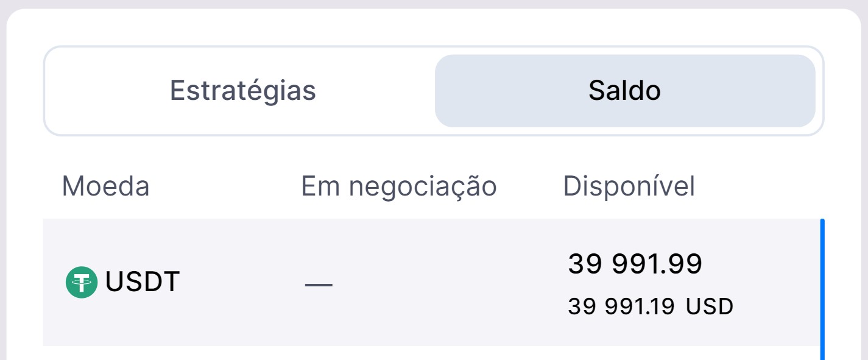Click the dash under Em negociação
The image size is (868, 360).
(x=319, y=284)
